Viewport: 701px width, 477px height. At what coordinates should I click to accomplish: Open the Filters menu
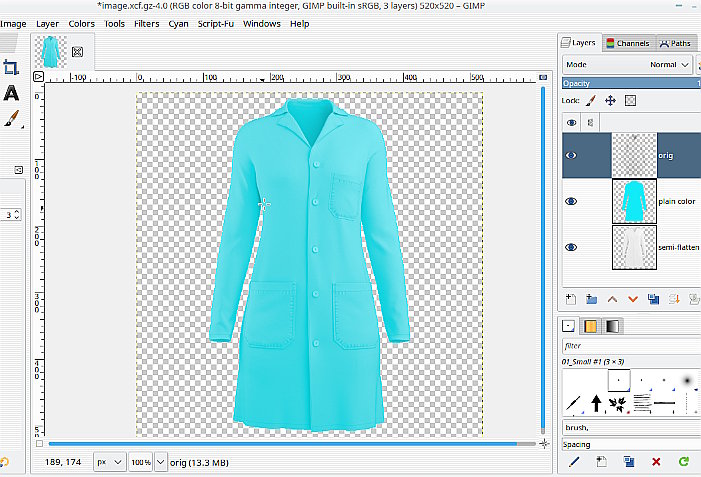(146, 23)
